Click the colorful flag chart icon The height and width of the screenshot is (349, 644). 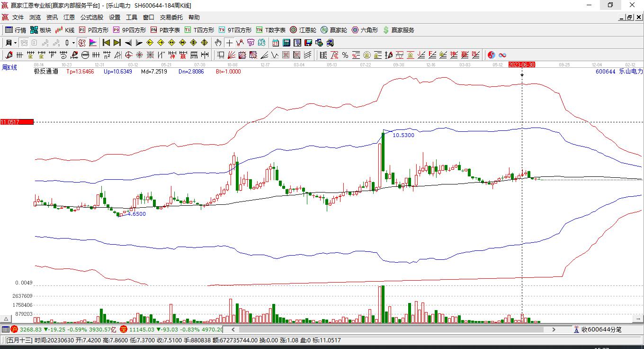[x=93, y=43]
